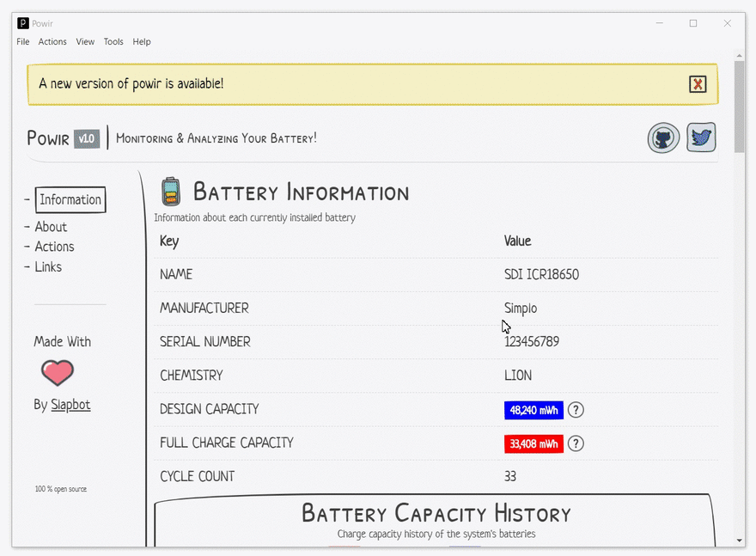
Task: Click the red 33,408 mWh badge
Action: [x=533, y=443]
